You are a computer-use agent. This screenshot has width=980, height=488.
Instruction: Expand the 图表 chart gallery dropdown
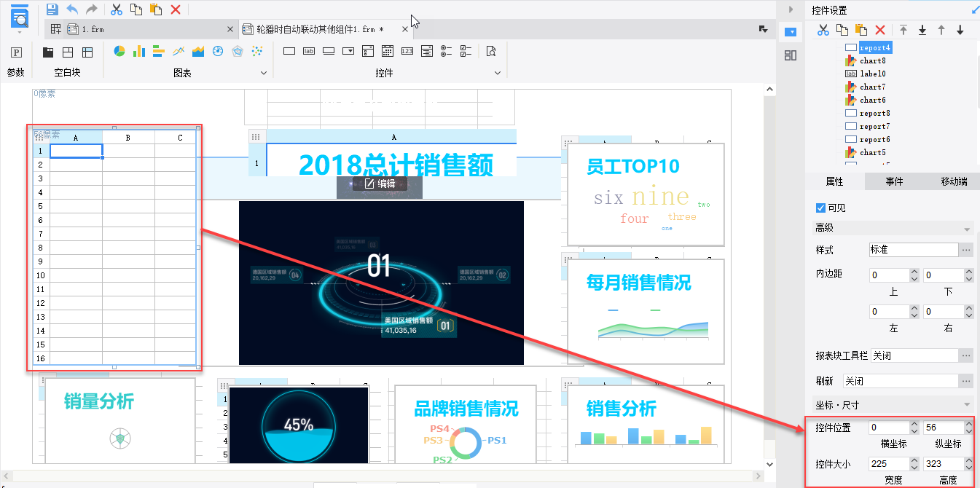(x=264, y=73)
